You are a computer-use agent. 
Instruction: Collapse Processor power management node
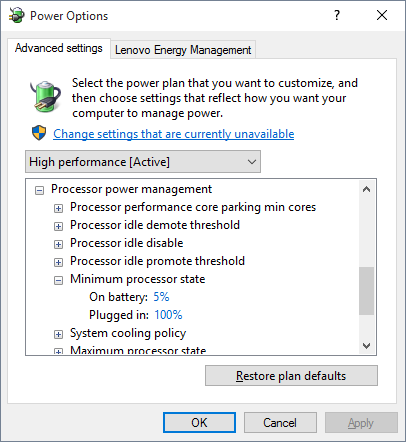pos(39,190)
